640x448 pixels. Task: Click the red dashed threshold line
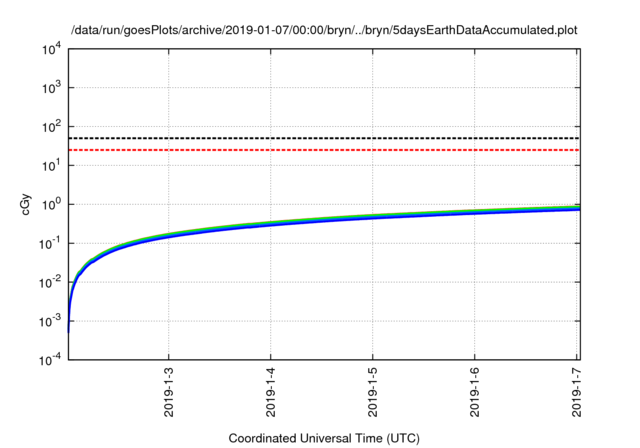pyautogui.click(x=324, y=150)
